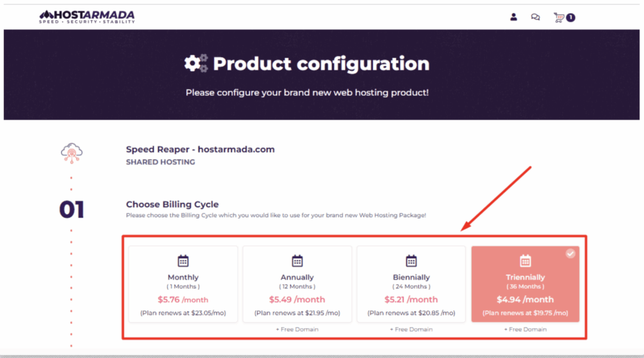Toggle the Triennially selected checkmark
This screenshot has height=358, width=644.
click(x=570, y=254)
